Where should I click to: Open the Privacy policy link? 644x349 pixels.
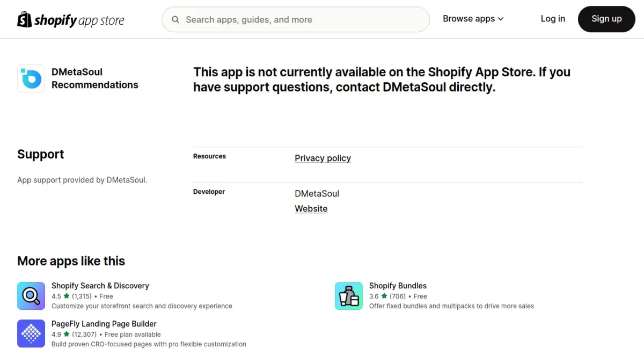point(323,158)
